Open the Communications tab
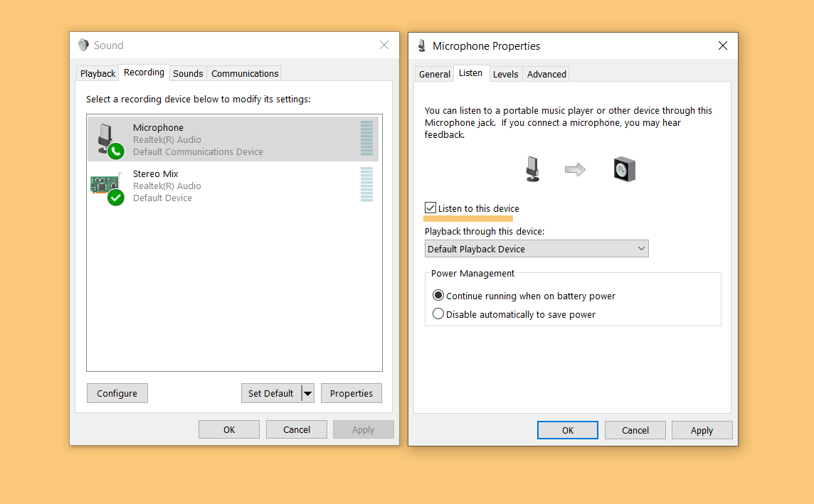 pyautogui.click(x=245, y=74)
